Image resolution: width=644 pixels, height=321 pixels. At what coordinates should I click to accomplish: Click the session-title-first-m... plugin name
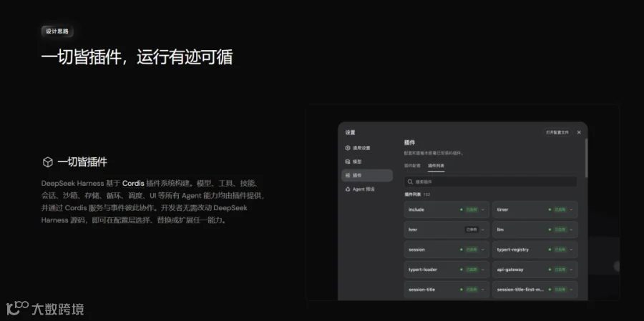coord(520,290)
